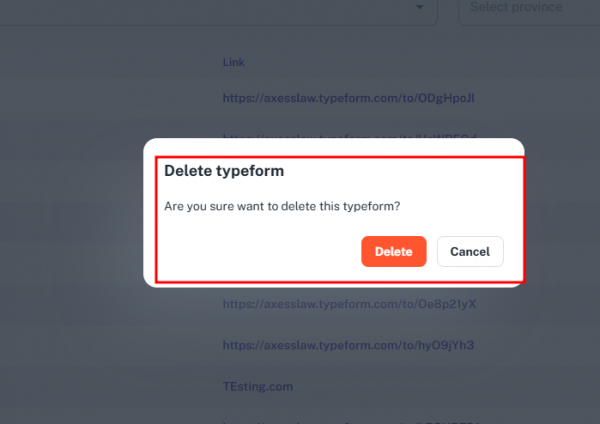This screenshot has width=600, height=424.
Task: Dismiss the dialog with the Cancel button
Action: point(470,251)
